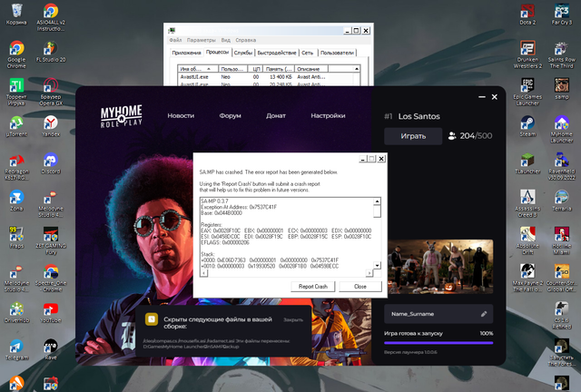Click scroll left arrow in crash report

[x=203, y=273]
